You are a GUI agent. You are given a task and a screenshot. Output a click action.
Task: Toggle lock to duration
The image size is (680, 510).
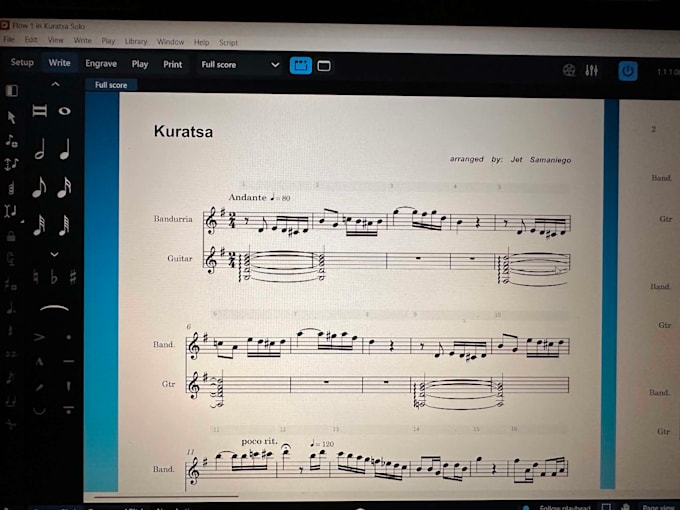(x=11, y=236)
